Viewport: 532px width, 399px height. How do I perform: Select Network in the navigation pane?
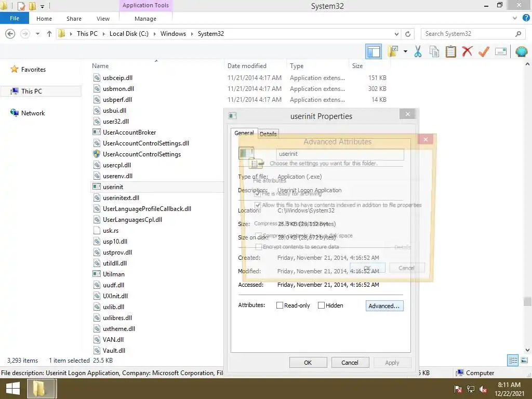click(x=33, y=113)
